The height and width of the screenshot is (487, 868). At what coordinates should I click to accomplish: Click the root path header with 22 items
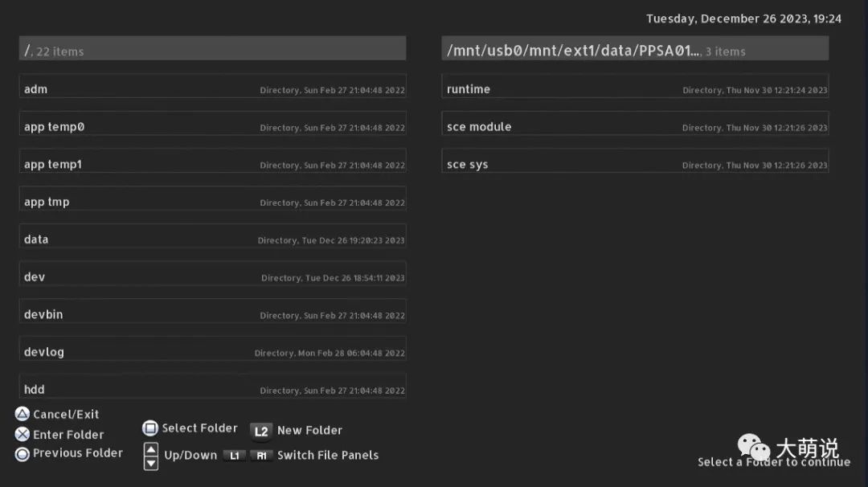(x=212, y=50)
